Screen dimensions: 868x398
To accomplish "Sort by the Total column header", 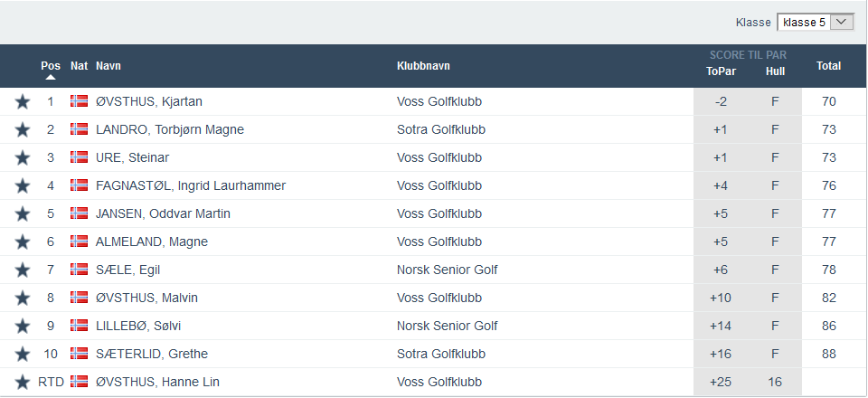I will tap(828, 66).
